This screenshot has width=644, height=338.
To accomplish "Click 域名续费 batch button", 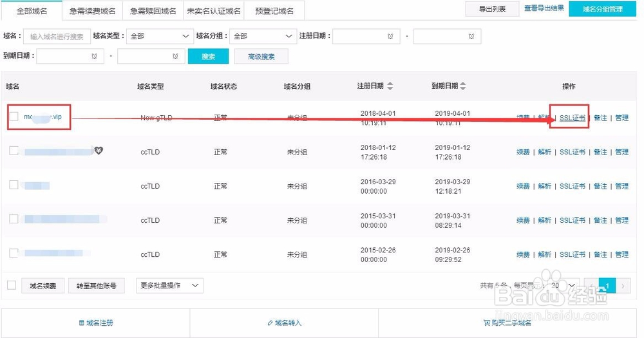I will coord(43,286).
